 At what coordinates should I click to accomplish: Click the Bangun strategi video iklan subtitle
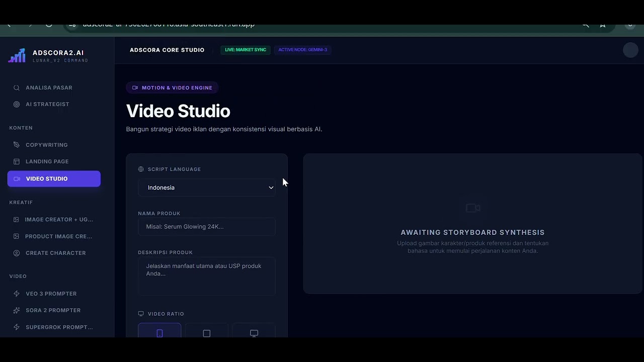(x=224, y=129)
